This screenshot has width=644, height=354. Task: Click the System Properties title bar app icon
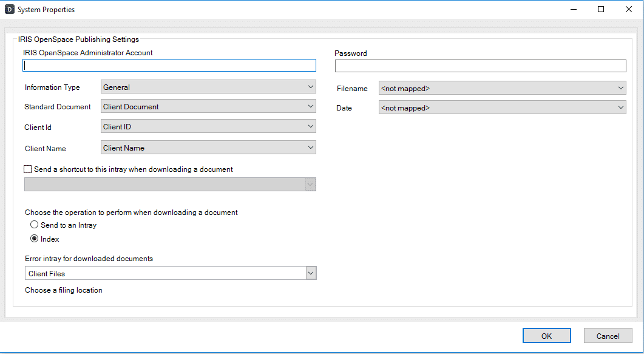[x=10, y=10]
